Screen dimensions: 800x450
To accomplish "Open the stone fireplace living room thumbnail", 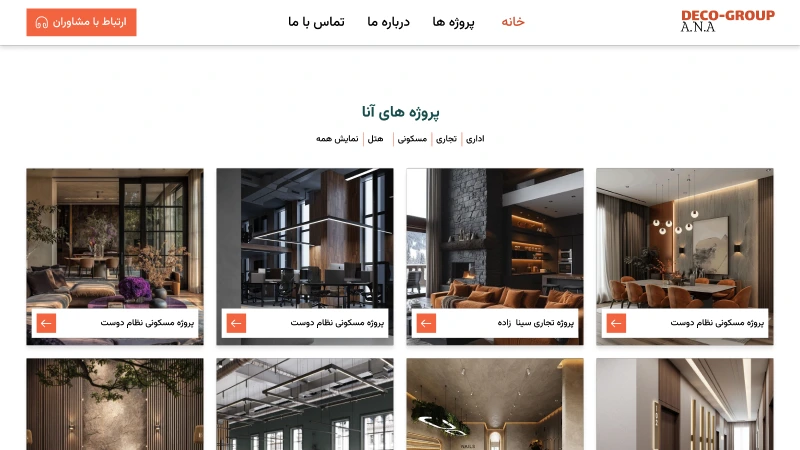I will tap(495, 238).
